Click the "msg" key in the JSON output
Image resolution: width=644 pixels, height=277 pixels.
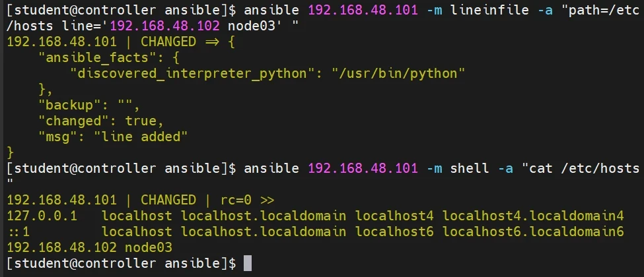coord(57,137)
